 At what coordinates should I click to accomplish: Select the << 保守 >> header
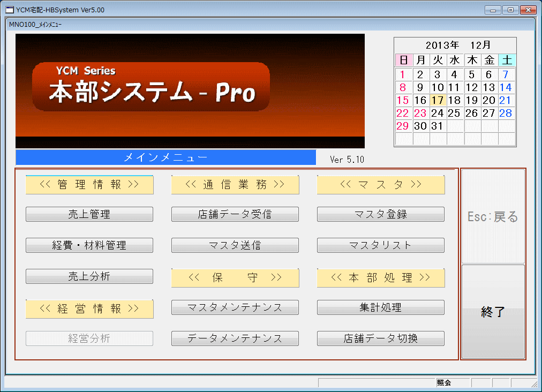coord(235,278)
